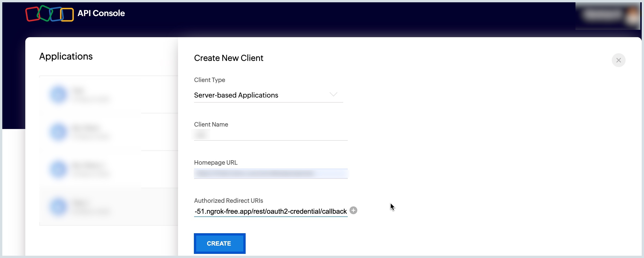Screen dimensions: 644x258
Task: Click the Applications heading
Action: coord(66,56)
